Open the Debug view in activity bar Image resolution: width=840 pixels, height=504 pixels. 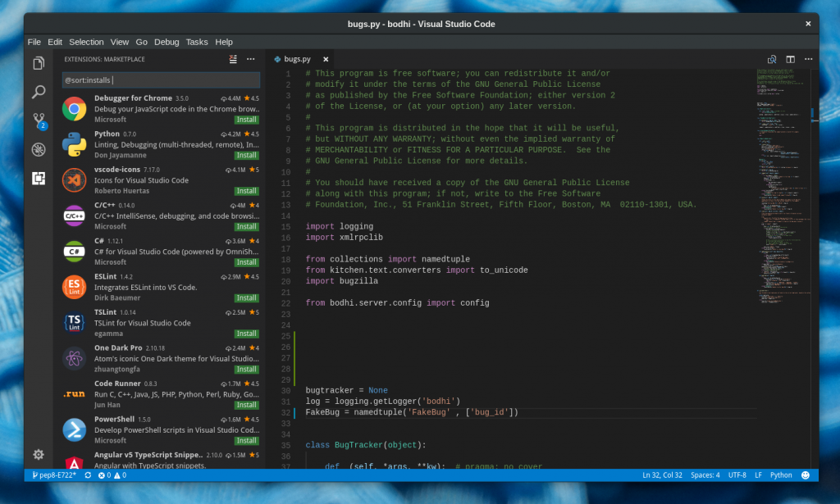pos(39,150)
